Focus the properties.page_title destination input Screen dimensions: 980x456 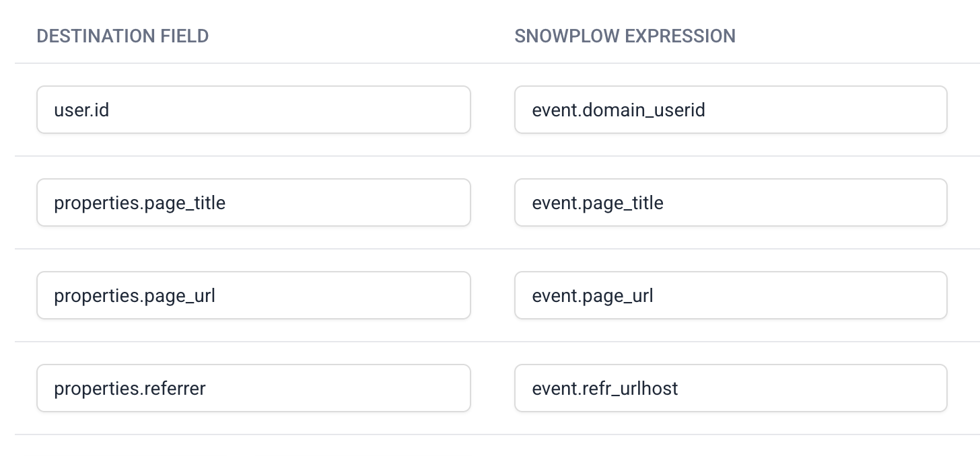(x=253, y=202)
